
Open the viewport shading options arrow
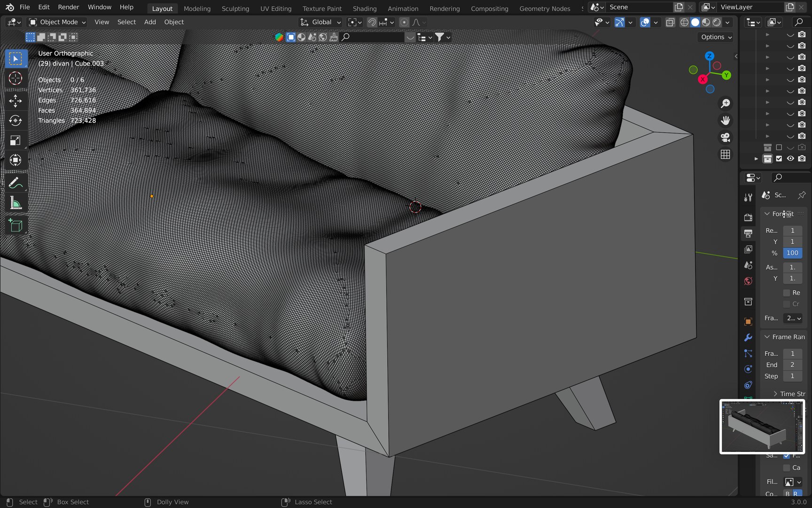point(728,22)
